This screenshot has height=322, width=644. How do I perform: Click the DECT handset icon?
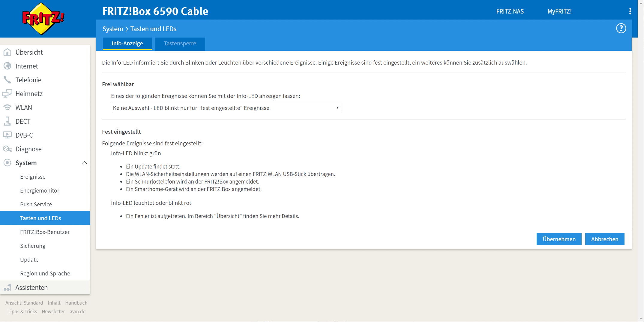point(7,121)
